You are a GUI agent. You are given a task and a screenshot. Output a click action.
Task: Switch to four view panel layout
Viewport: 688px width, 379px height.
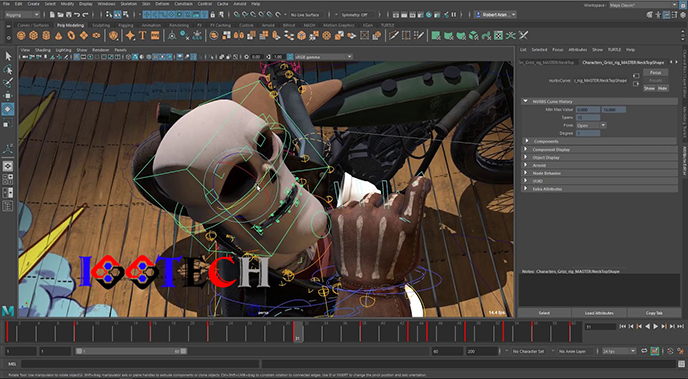click(8, 179)
